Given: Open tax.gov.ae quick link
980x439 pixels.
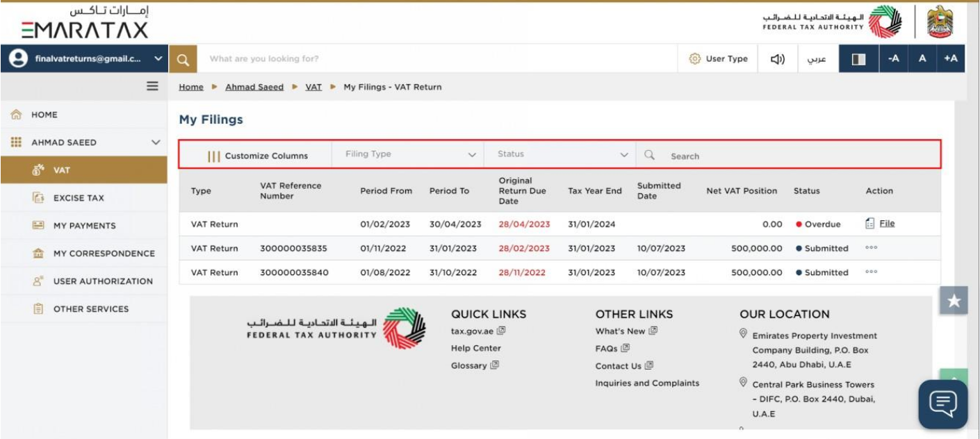Looking at the screenshot, I should tap(478, 331).
